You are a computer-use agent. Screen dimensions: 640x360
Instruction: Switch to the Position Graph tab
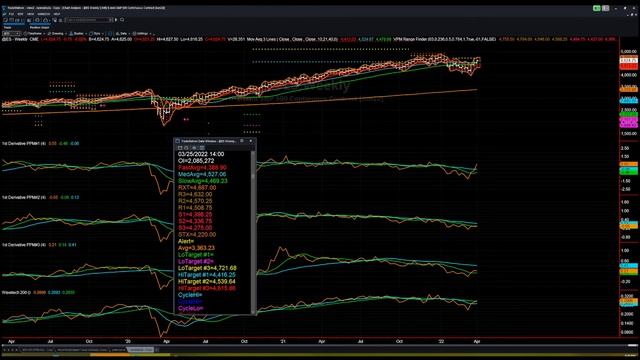point(40,27)
